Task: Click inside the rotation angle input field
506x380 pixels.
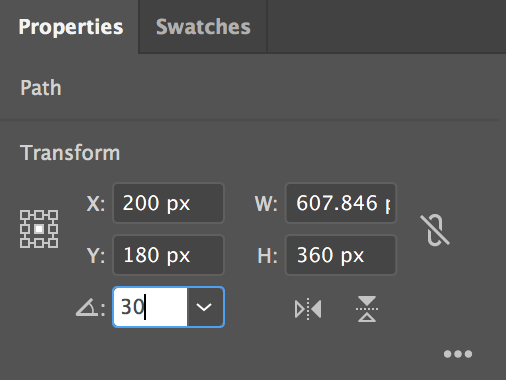Action: 150,307
